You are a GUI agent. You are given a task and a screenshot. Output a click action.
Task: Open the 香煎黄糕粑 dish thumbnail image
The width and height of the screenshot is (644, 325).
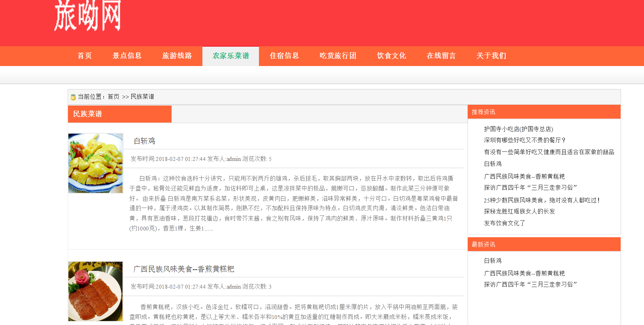[96, 291]
